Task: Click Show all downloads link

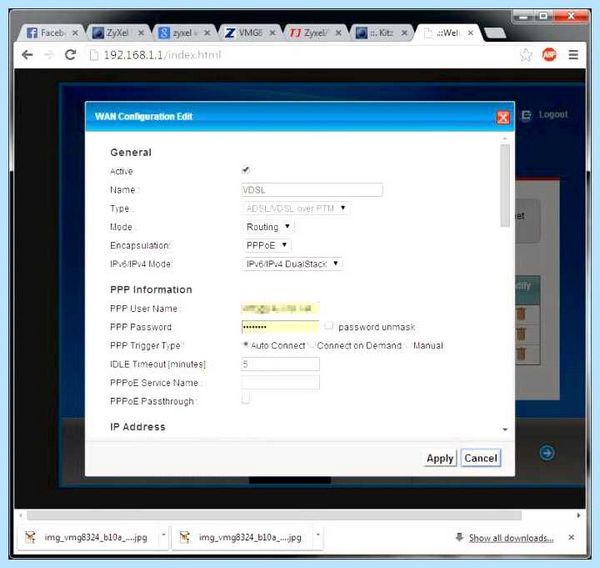Action: click(511, 538)
